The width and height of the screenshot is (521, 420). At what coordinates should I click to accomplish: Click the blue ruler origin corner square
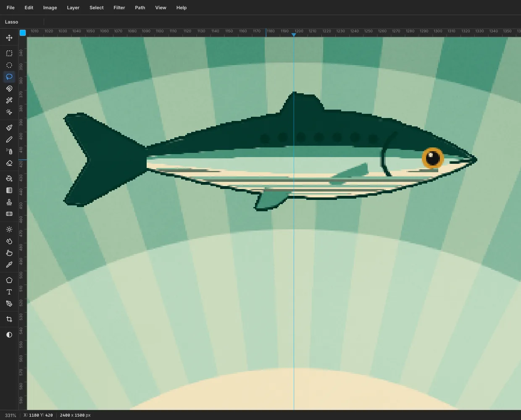pyautogui.click(x=23, y=33)
